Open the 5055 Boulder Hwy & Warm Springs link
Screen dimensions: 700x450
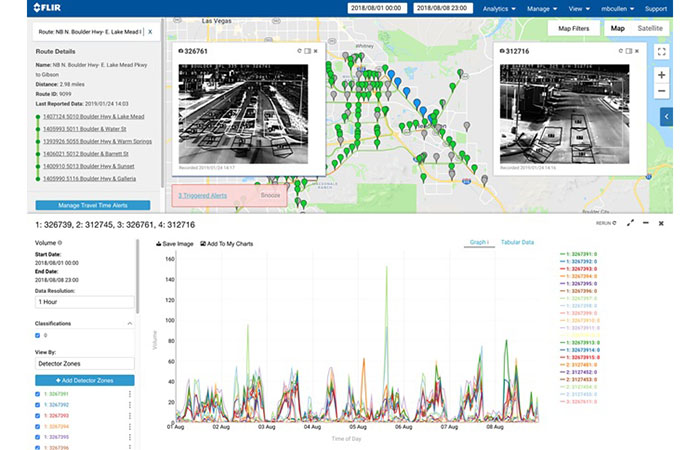click(97, 142)
